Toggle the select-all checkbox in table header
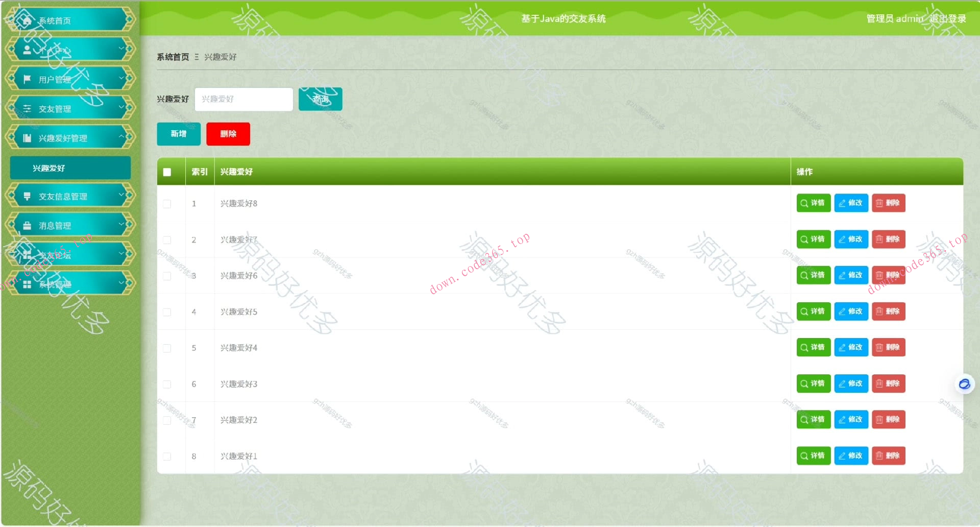The width and height of the screenshot is (980, 527). click(167, 172)
